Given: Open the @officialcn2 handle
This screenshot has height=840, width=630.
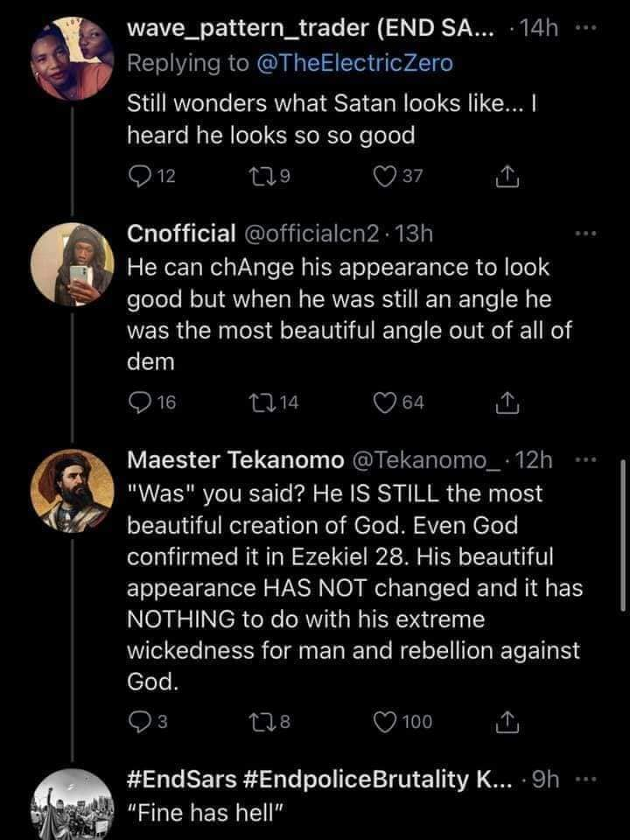Looking at the screenshot, I should [312, 234].
